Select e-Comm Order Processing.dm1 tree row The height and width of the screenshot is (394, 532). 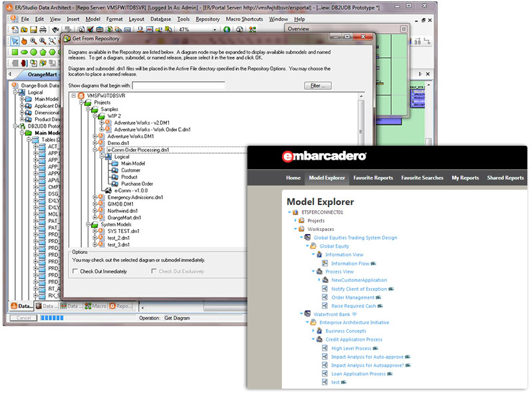pos(138,150)
